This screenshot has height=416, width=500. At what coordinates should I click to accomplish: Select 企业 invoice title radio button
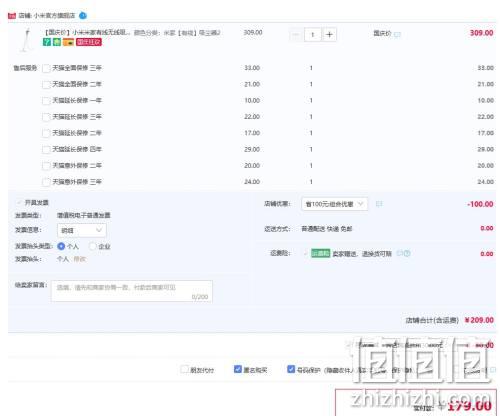tap(92, 246)
